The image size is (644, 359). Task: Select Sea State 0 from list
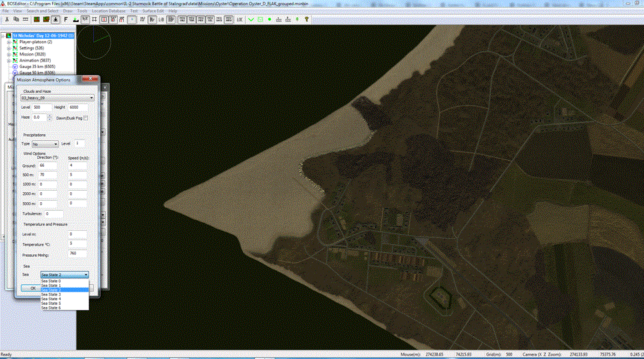pyautogui.click(x=65, y=281)
